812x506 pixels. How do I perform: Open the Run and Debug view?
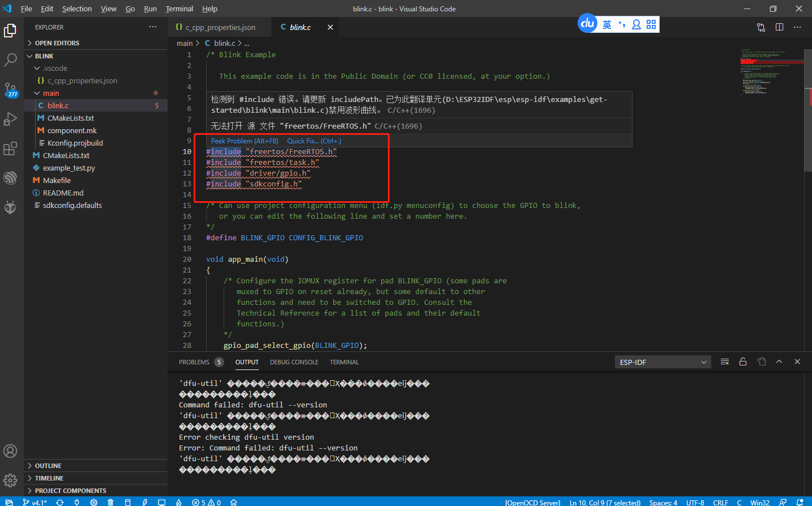click(x=10, y=119)
